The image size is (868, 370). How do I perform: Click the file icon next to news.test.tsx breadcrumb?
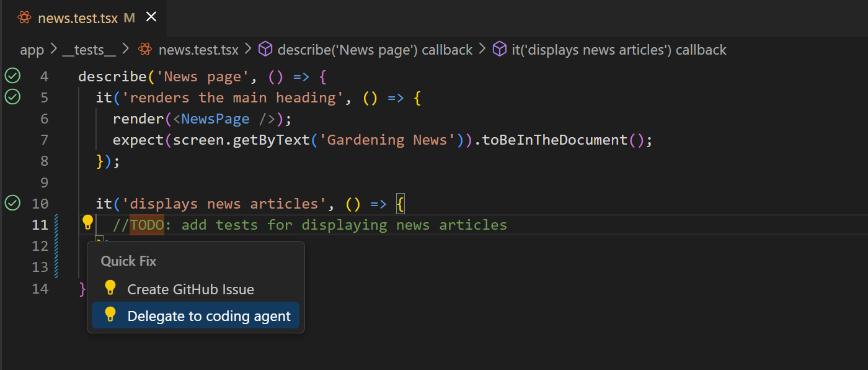[x=144, y=49]
